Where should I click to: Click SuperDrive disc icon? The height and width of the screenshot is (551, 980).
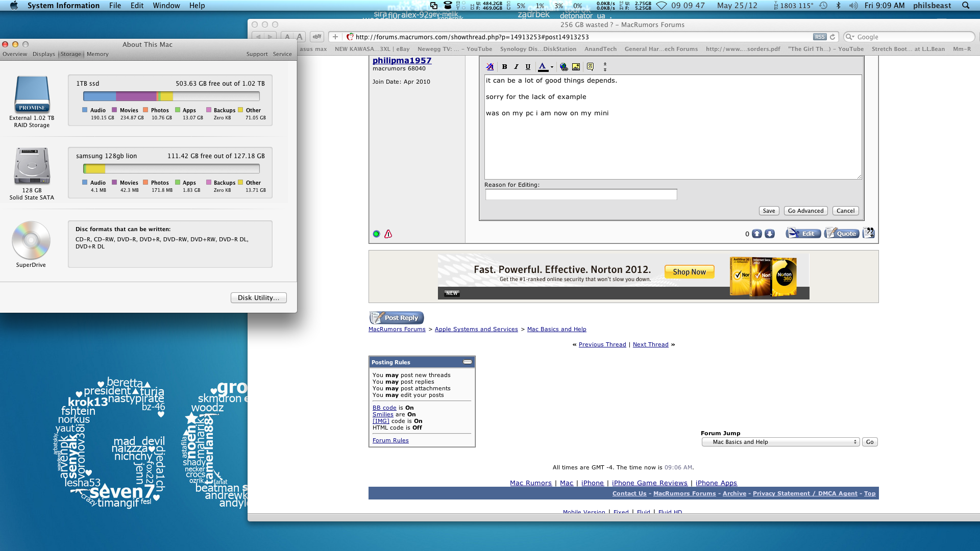[31, 240]
